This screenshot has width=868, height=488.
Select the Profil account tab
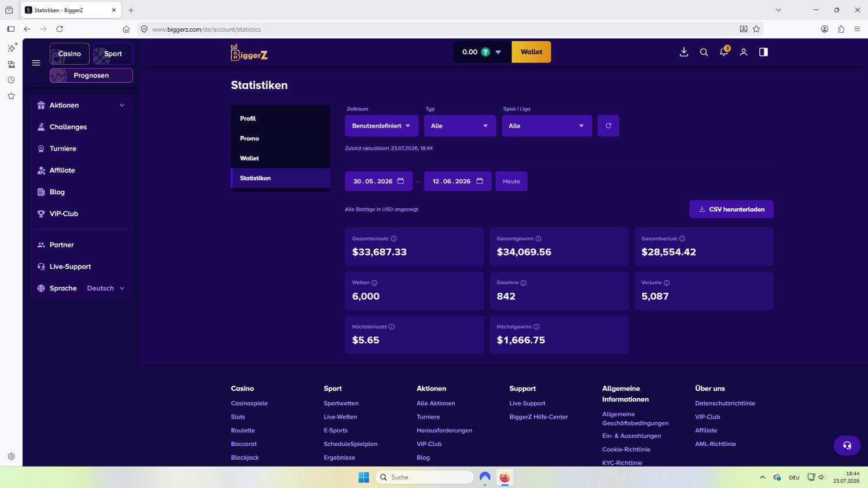[281, 119]
